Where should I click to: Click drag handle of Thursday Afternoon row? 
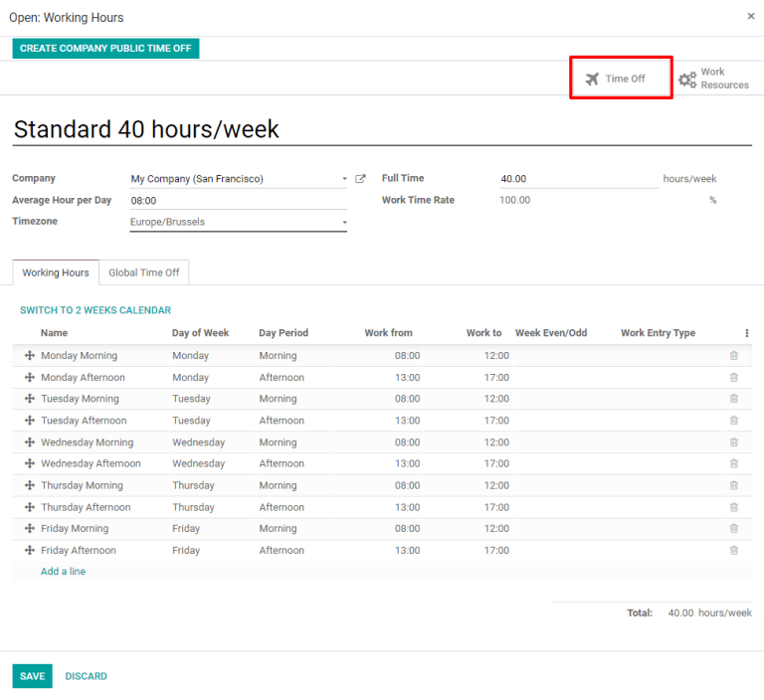click(30, 507)
